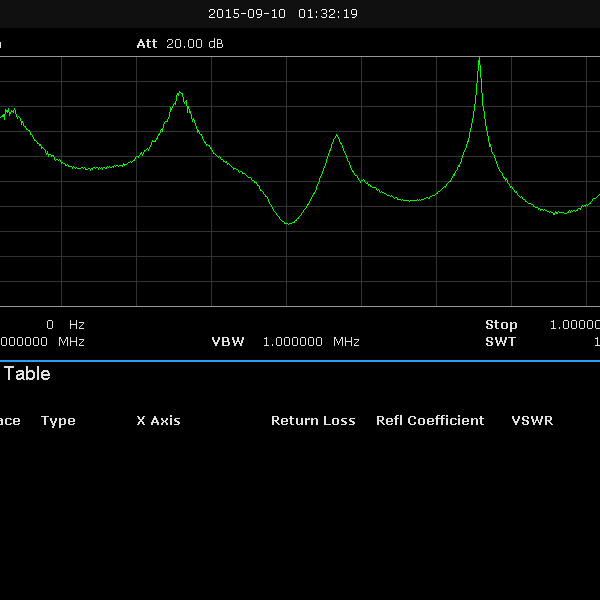Viewport: 600px width, 600px height.
Task: Click the flat trough between the first two peaks
Action: click(92, 169)
